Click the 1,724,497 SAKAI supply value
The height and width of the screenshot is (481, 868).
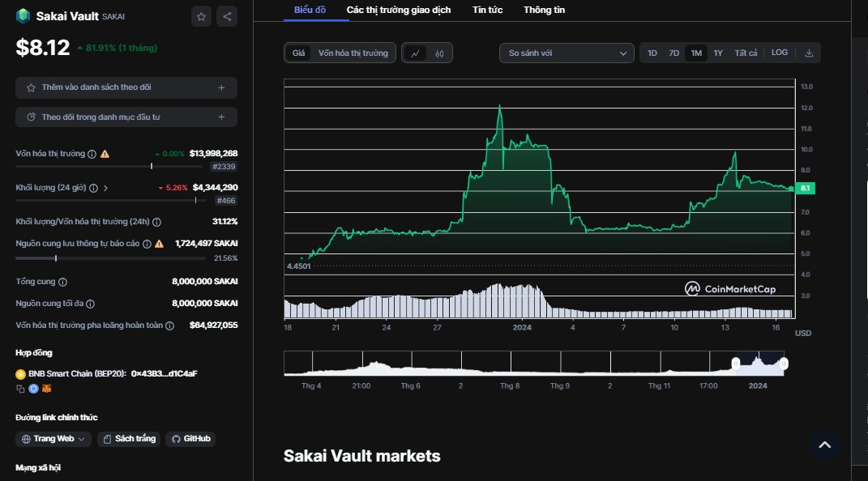(207, 244)
